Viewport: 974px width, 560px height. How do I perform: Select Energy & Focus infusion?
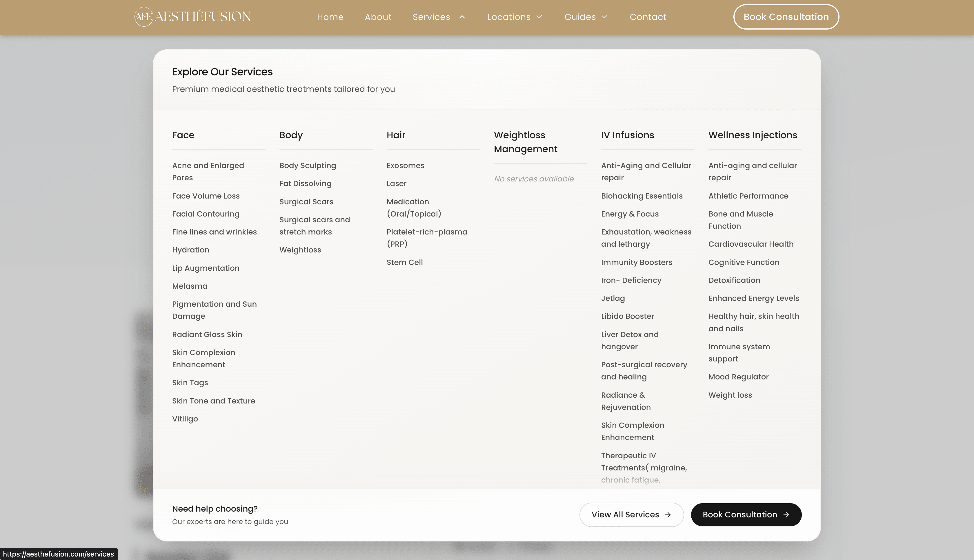click(630, 214)
